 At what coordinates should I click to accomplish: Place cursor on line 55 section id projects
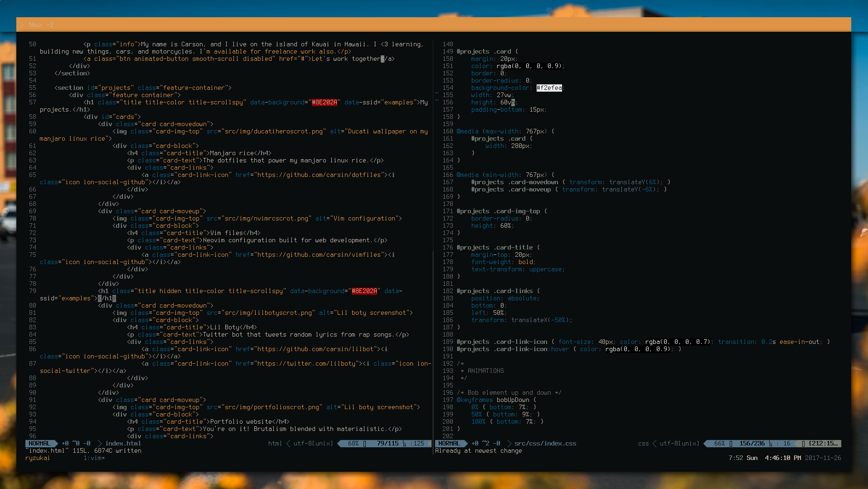point(143,88)
